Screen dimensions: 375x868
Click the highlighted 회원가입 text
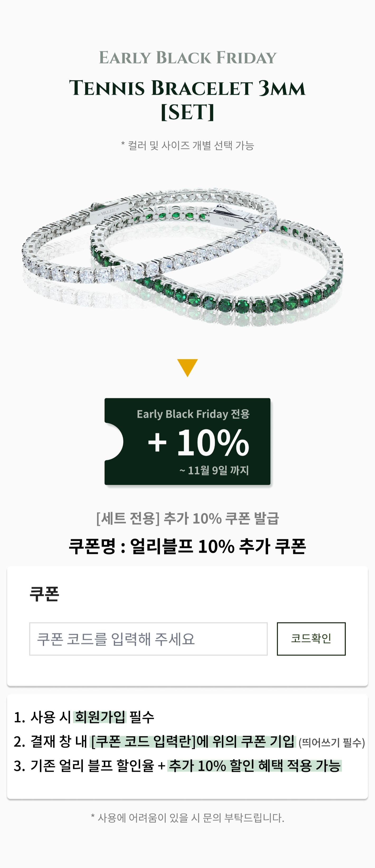100,717
